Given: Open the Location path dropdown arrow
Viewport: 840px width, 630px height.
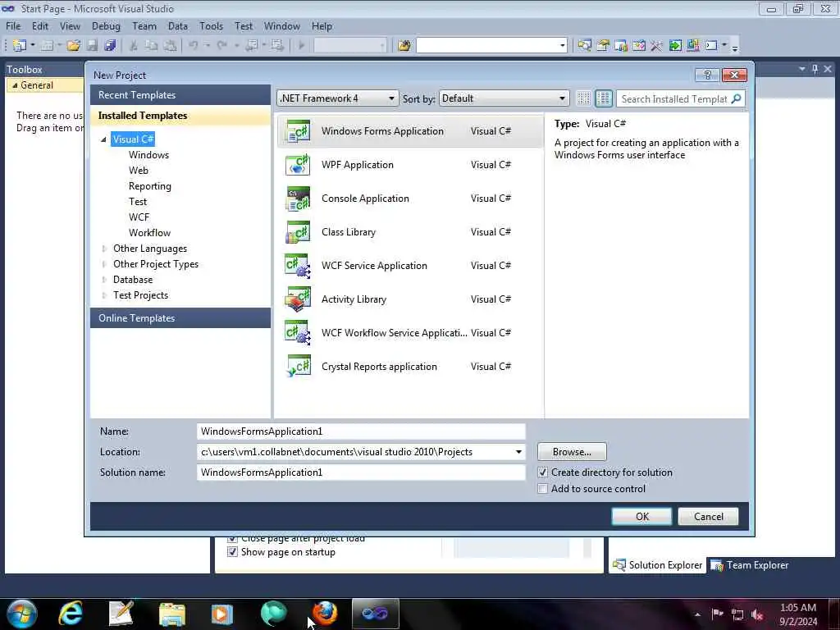Looking at the screenshot, I should pos(518,452).
